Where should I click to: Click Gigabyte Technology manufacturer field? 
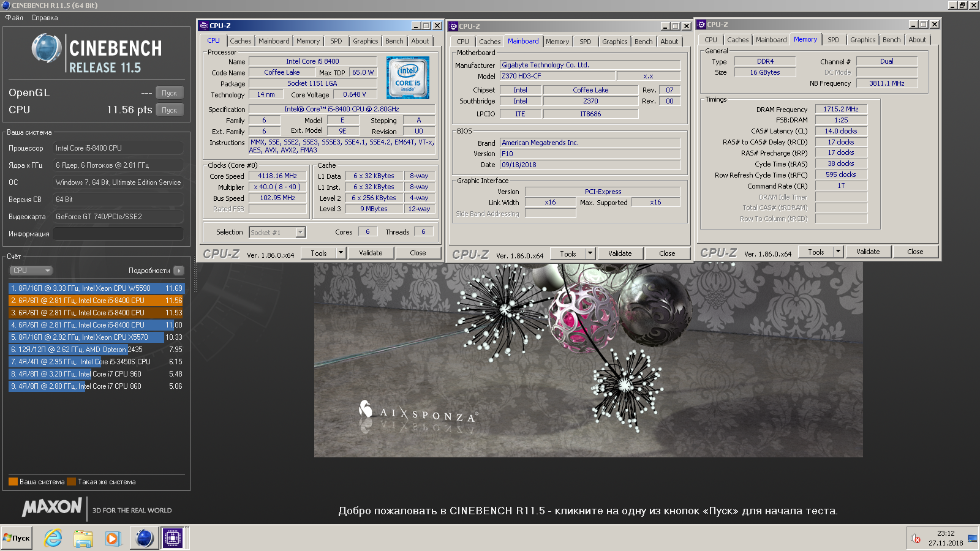(590, 65)
